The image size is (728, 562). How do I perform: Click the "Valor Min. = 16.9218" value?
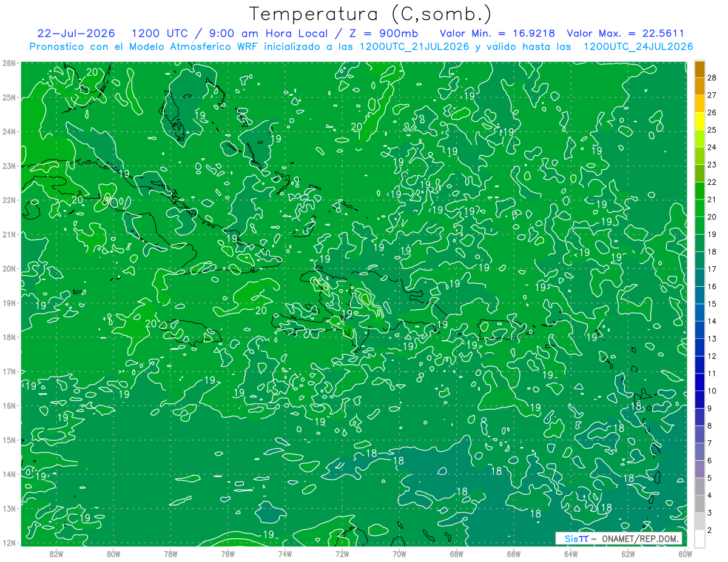pyautogui.click(x=497, y=33)
